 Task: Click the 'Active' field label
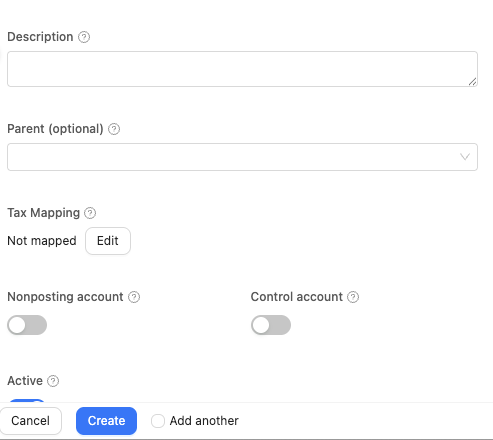click(25, 381)
